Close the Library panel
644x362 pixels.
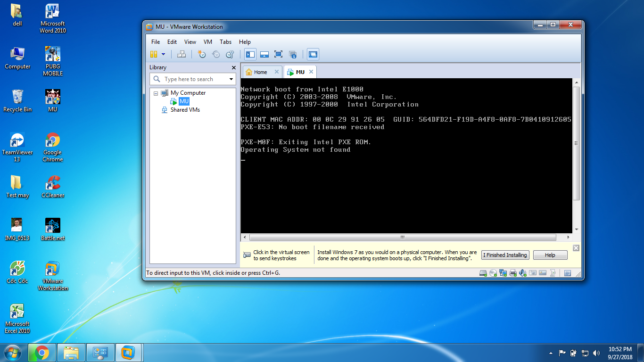(x=233, y=67)
